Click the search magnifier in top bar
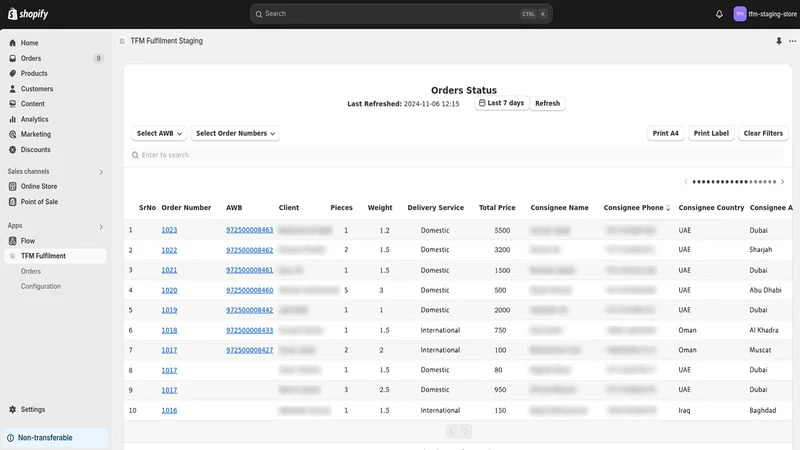The image size is (800, 450). [x=259, y=14]
